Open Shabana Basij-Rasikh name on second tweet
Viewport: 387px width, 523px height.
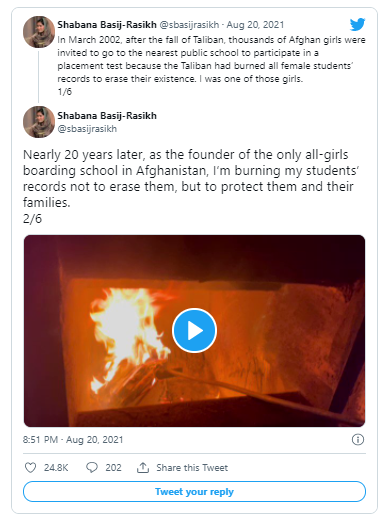pos(107,116)
